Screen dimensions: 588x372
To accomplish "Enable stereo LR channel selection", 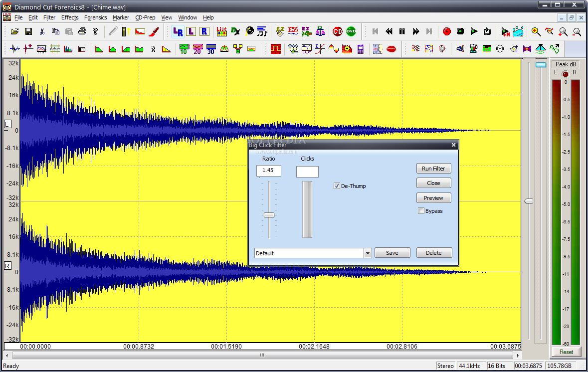I will (178, 31).
